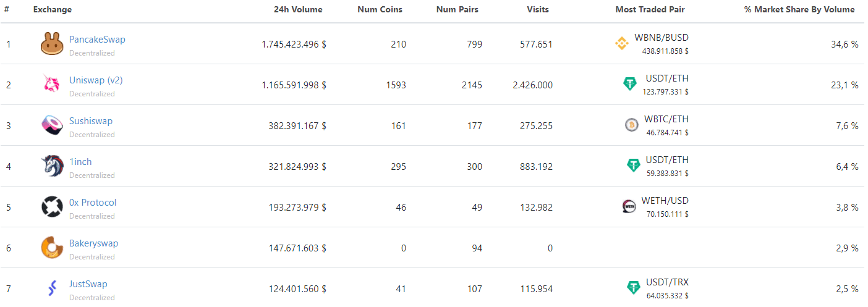Click the 147.671.603 $ volume value
This screenshot has height=307, width=868.
[297, 248]
